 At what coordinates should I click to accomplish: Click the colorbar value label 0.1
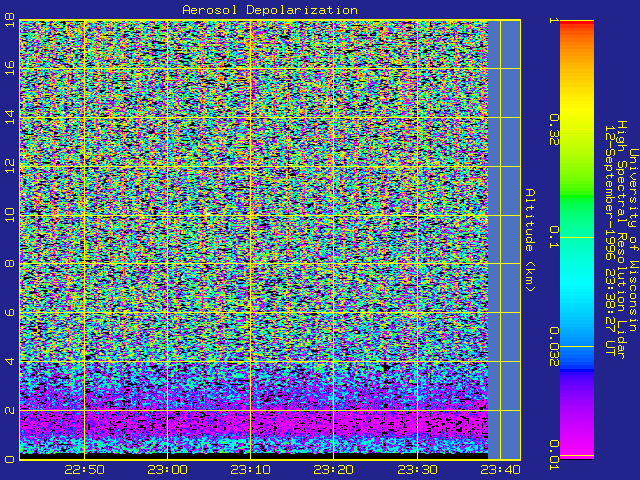click(554, 237)
